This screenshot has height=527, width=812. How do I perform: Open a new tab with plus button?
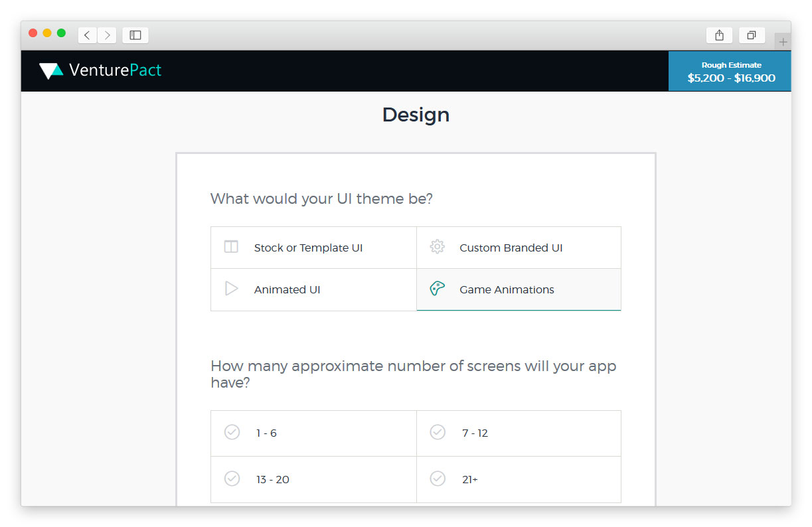[783, 42]
